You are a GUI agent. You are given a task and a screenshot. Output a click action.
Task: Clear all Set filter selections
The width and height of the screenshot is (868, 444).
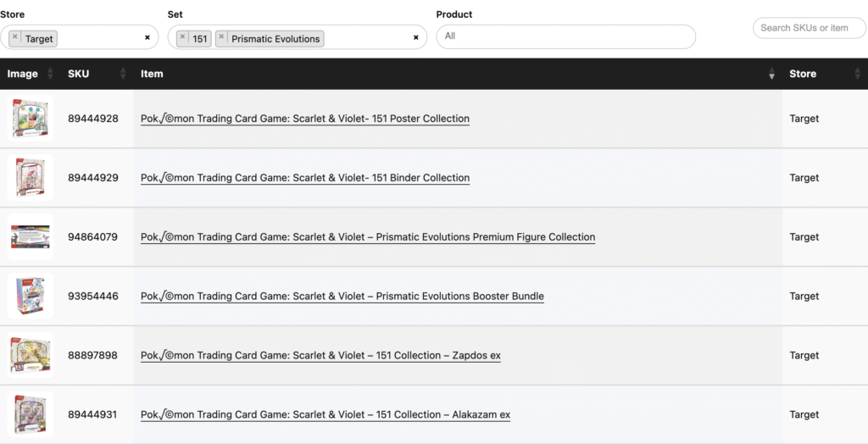pyautogui.click(x=415, y=37)
